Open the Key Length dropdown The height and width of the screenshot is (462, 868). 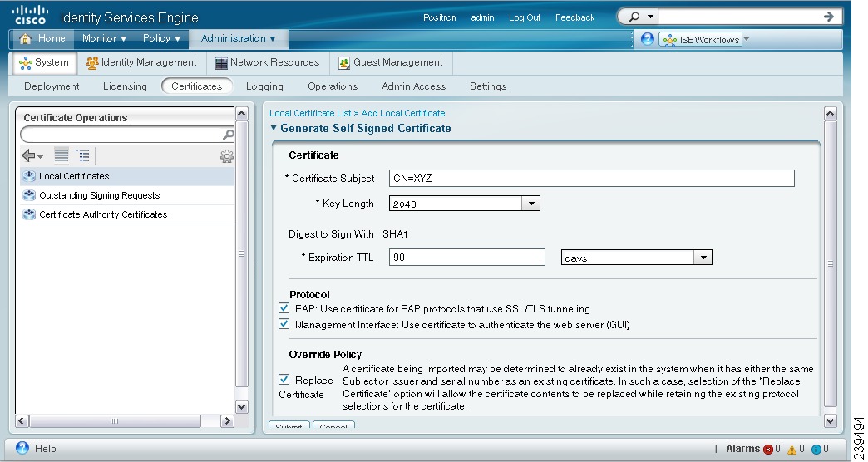(465, 204)
